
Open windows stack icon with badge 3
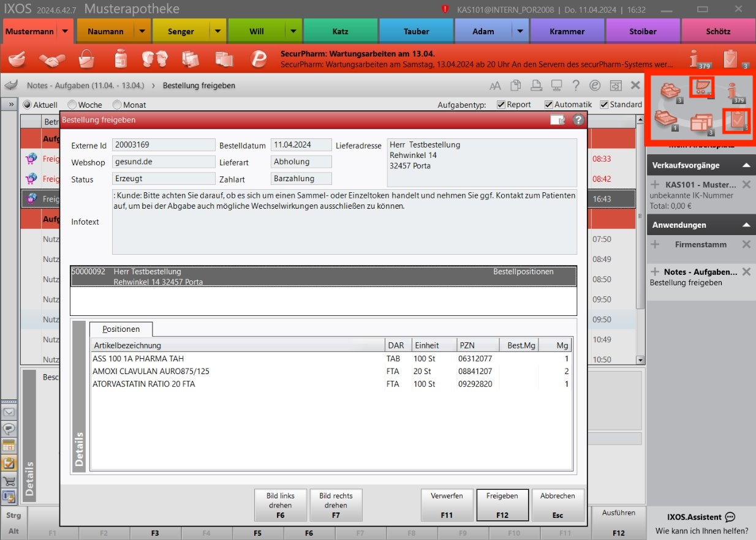click(702, 122)
